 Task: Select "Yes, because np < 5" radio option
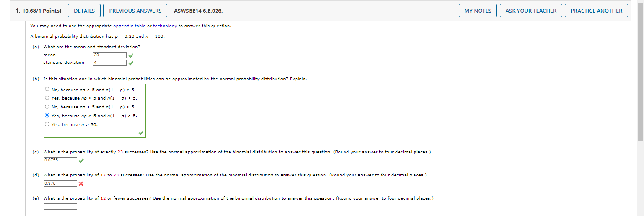(x=47, y=98)
